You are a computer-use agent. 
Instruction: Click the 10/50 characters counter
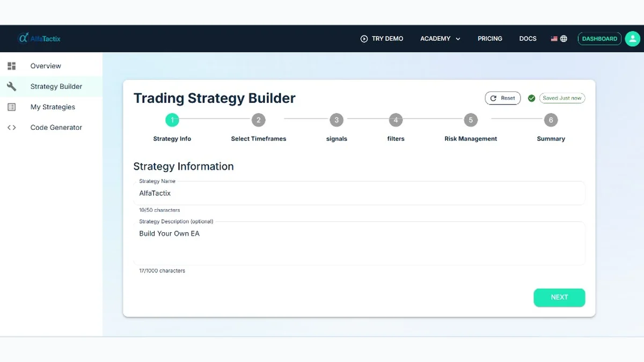click(159, 210)
